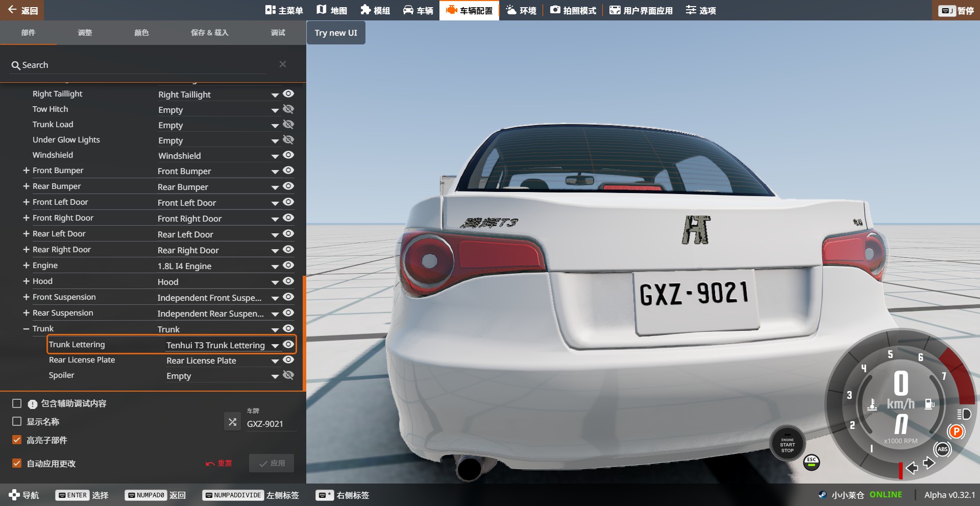Expand the Engine tree node
This screenshot has width=980, height=506.
(26, 265)
